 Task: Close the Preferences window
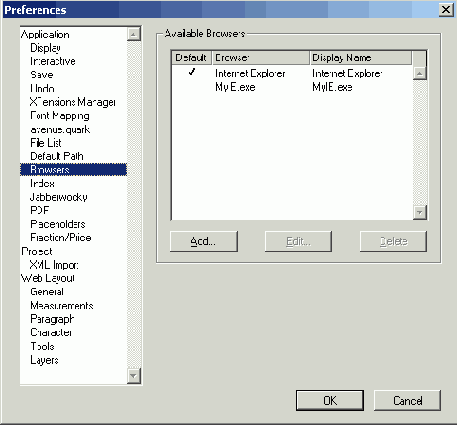pyautogui.click(x=446, y=10)
